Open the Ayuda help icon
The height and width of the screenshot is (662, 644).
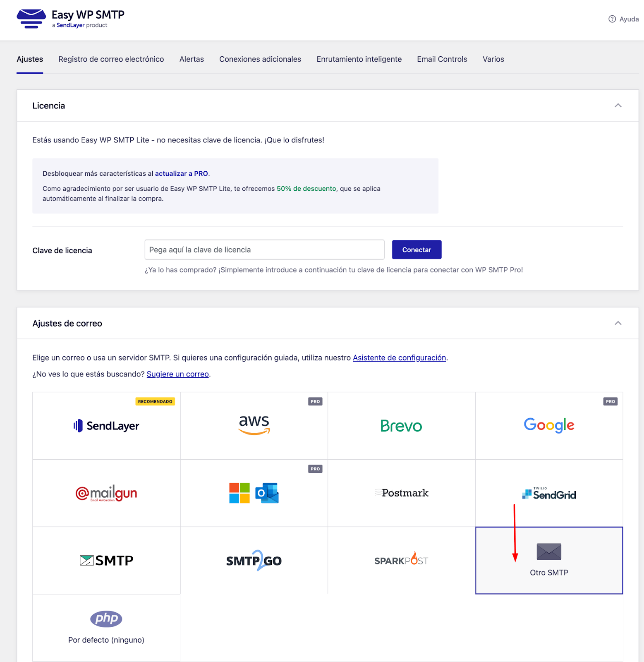[x=612, y=19]
